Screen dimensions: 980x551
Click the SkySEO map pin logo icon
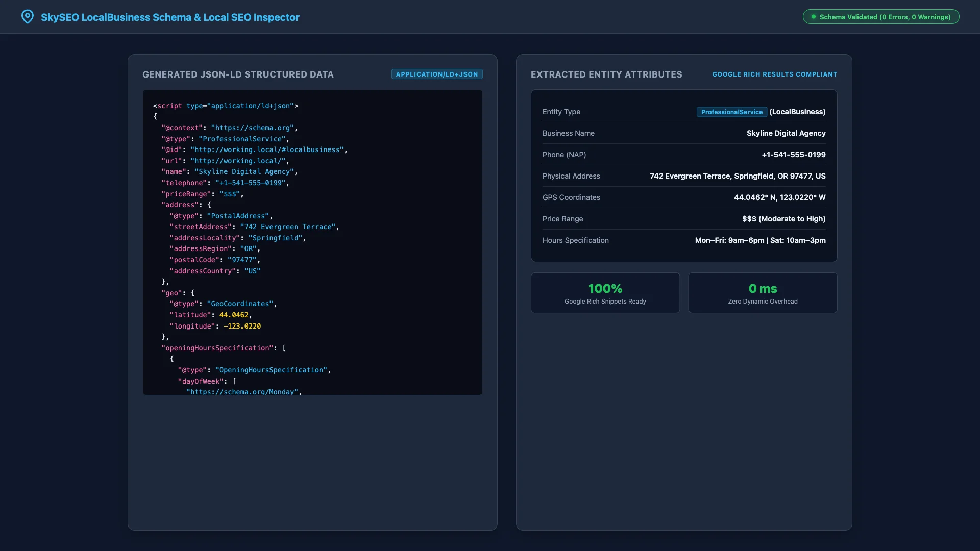(x=28, y=17)
